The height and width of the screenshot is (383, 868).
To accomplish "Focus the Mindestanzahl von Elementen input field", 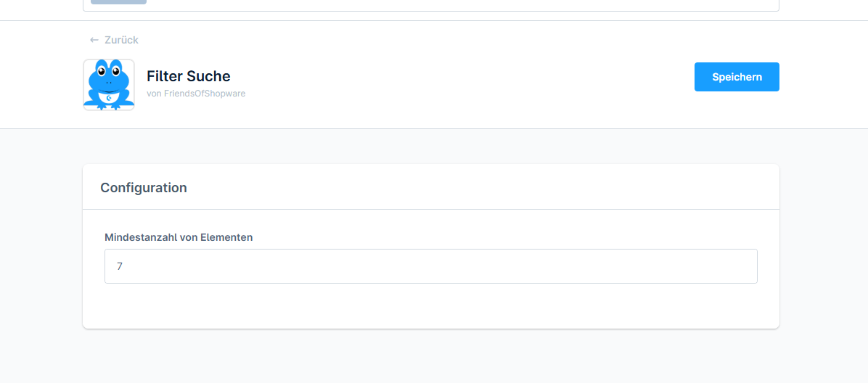I will (x=431, y=266).
